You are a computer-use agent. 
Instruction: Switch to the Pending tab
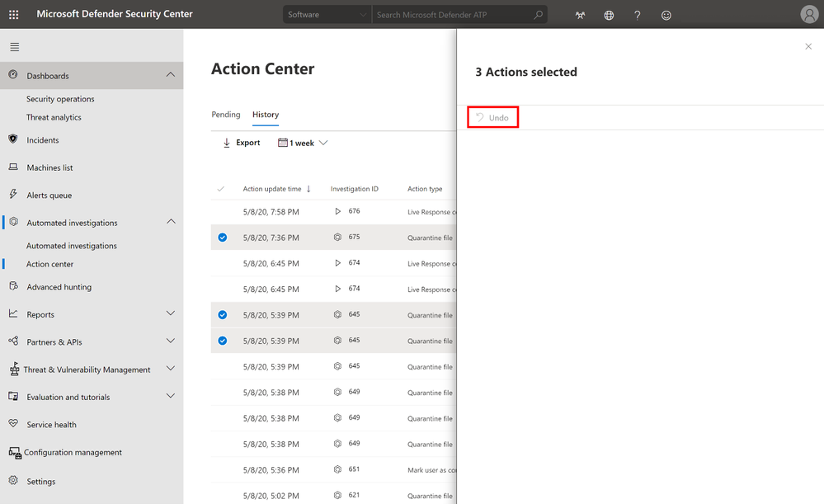click(x=226, y=115)
